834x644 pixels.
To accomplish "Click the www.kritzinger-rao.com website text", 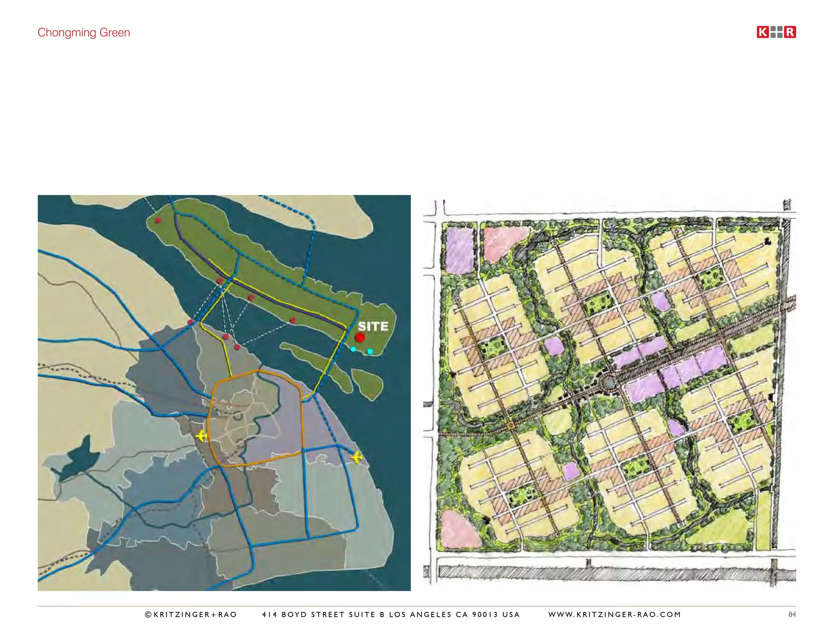I will point(614,614).
